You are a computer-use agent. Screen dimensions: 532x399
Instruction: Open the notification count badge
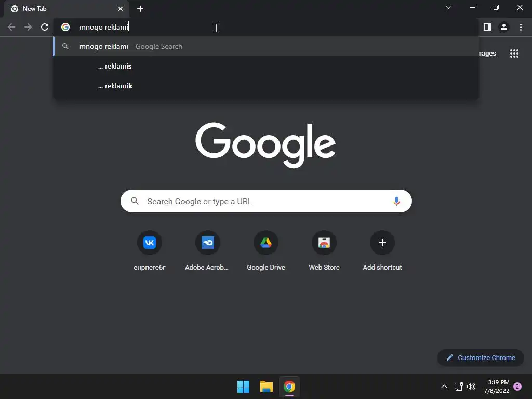click(517, 387)
